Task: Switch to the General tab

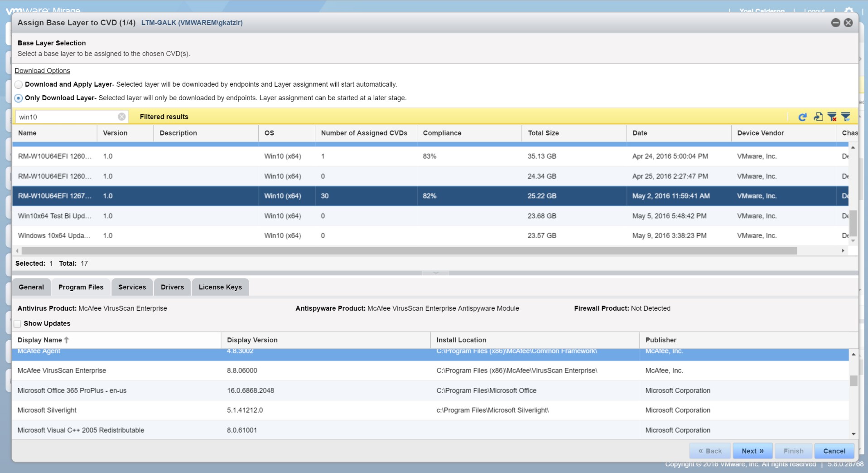Action: point(31,287)
